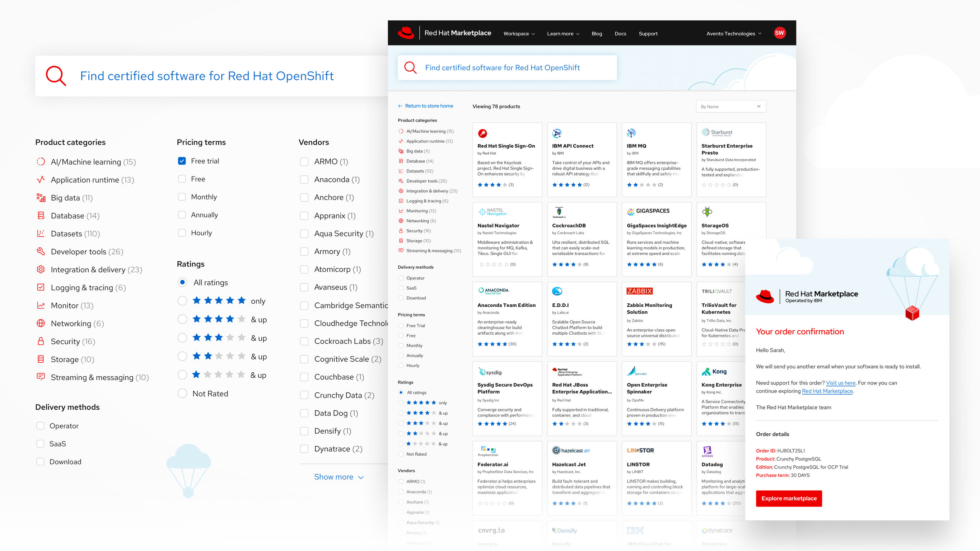The width and height of the screenshot is (980, 551).
Task: Click the Explore marketplace button
Action: pyautogui.click(x=789, y=498)
